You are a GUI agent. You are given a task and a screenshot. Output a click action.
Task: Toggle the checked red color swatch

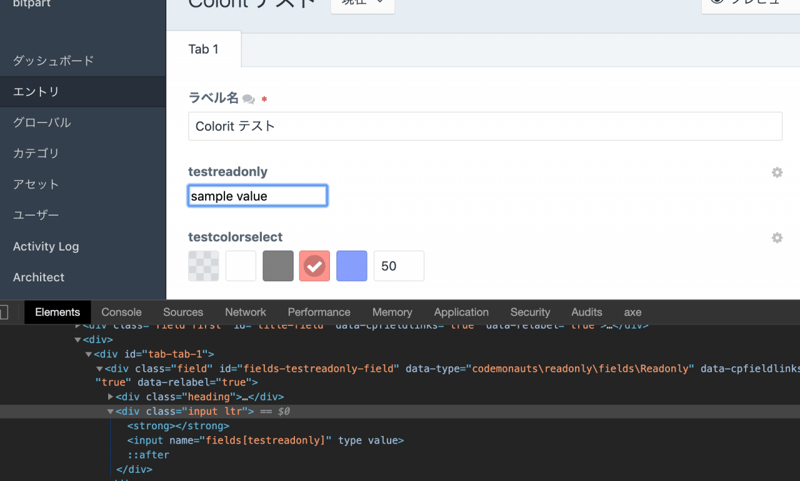click(315, 266)
